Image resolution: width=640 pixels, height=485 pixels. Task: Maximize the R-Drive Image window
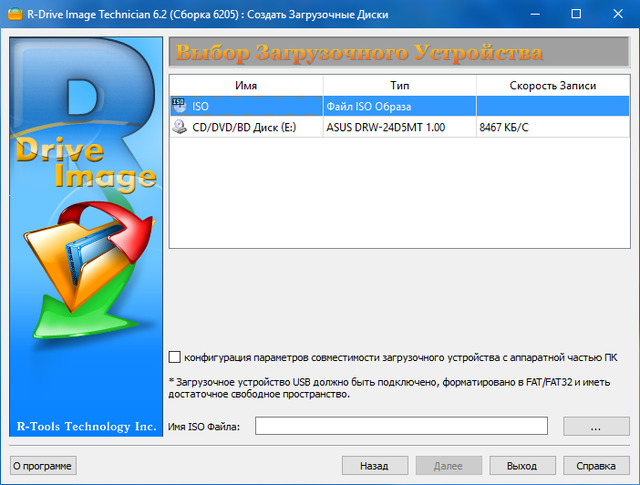(576, 14)
